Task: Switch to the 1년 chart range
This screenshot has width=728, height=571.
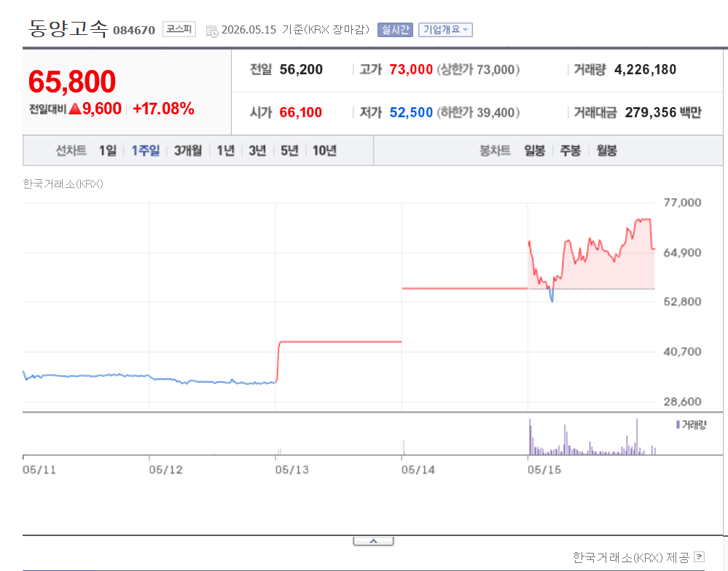Action: [x=226, y=150]
